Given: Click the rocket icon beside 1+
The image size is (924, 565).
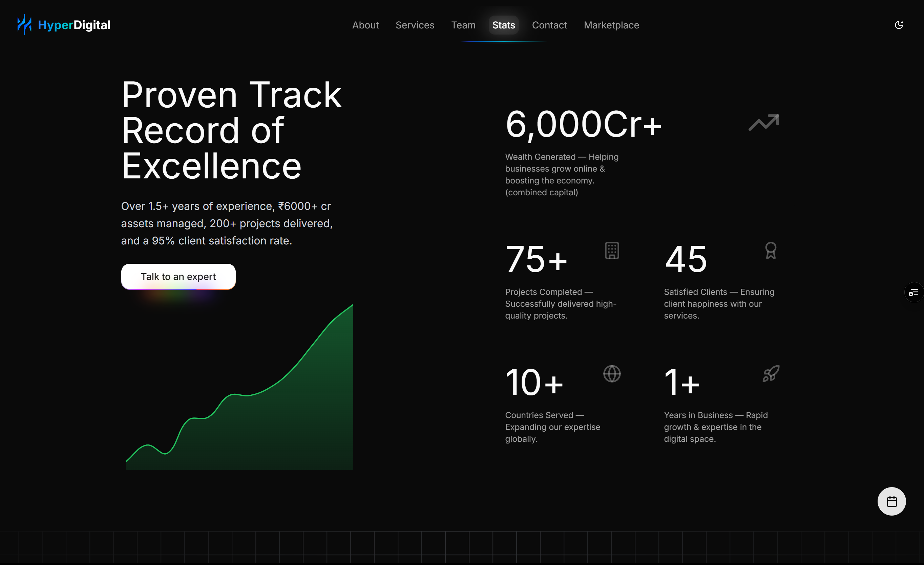Looking at the screenshot, I should click(771, 374).
